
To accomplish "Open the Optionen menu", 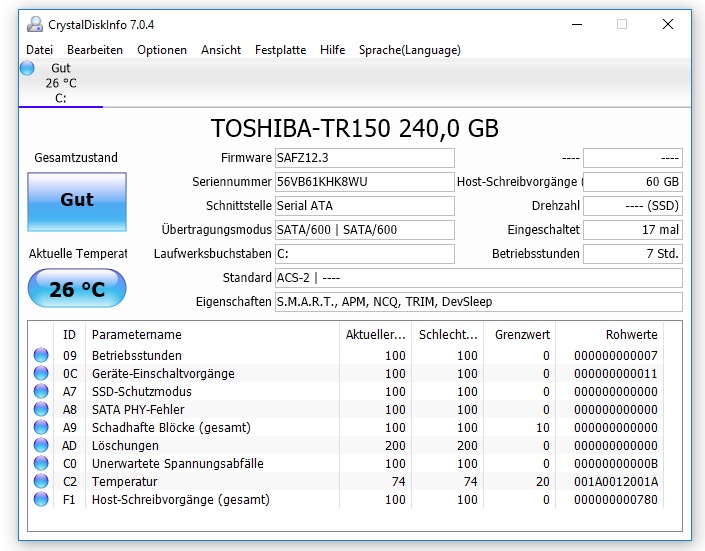I will click(162, 50).
